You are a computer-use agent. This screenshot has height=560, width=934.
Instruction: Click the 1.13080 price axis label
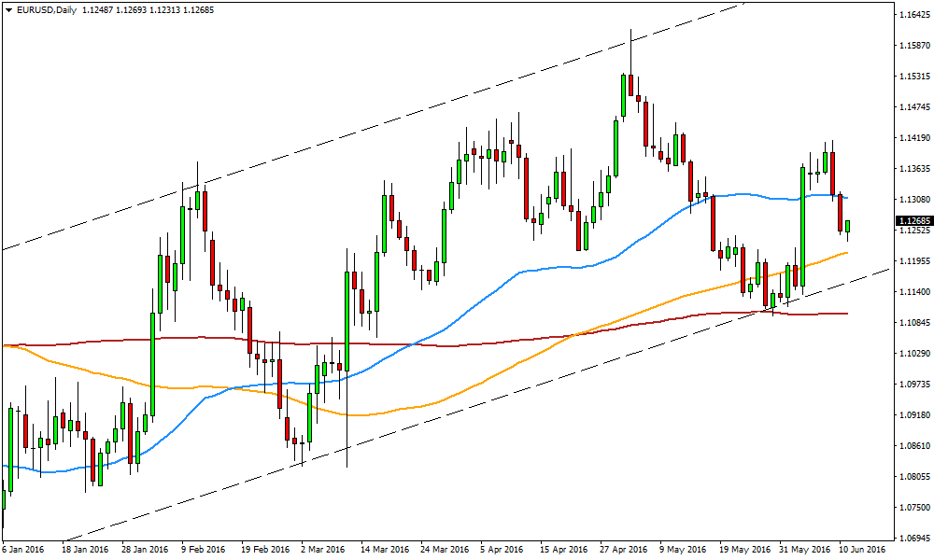(914, 200)
